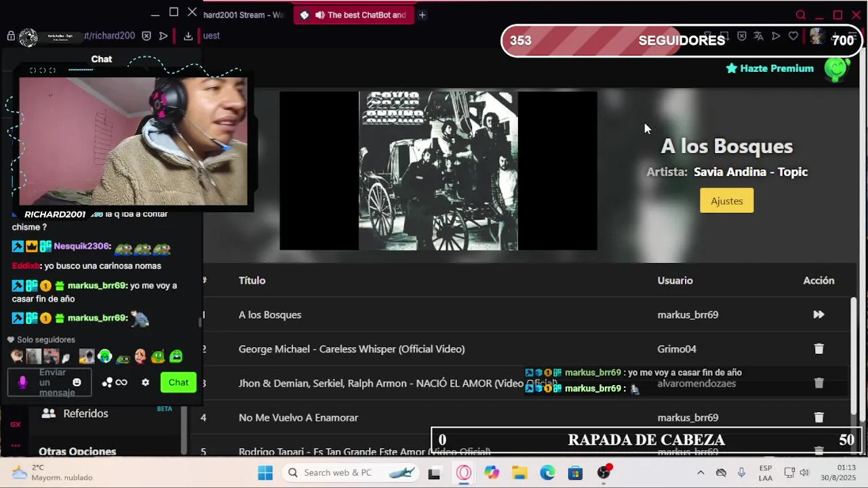Open Opera GX corner sidebar icon
This screenshot has height=488, width=868.
click(15, 424)
